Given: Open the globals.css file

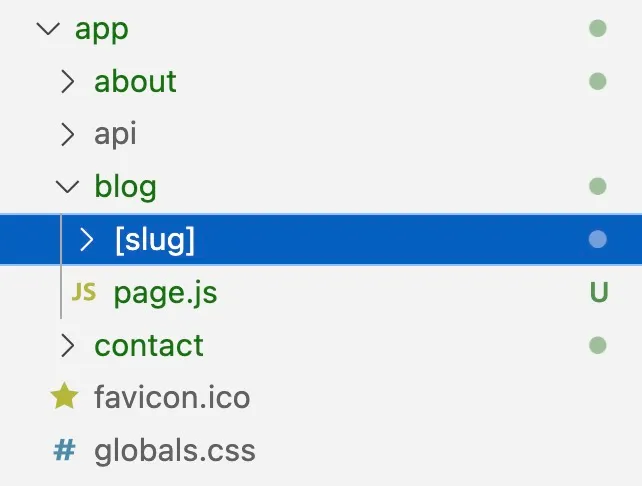Looking at the screenshot, I should click(x=175, y=451).
